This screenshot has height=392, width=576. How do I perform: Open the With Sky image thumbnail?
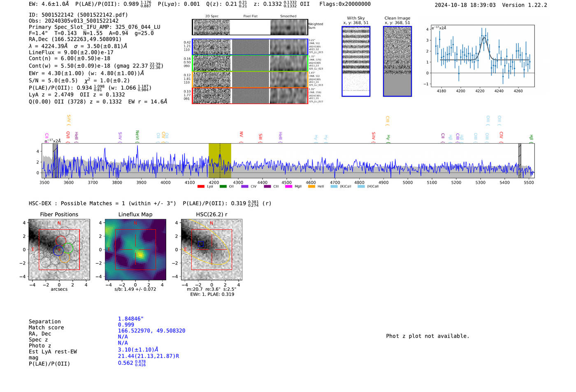356,61
